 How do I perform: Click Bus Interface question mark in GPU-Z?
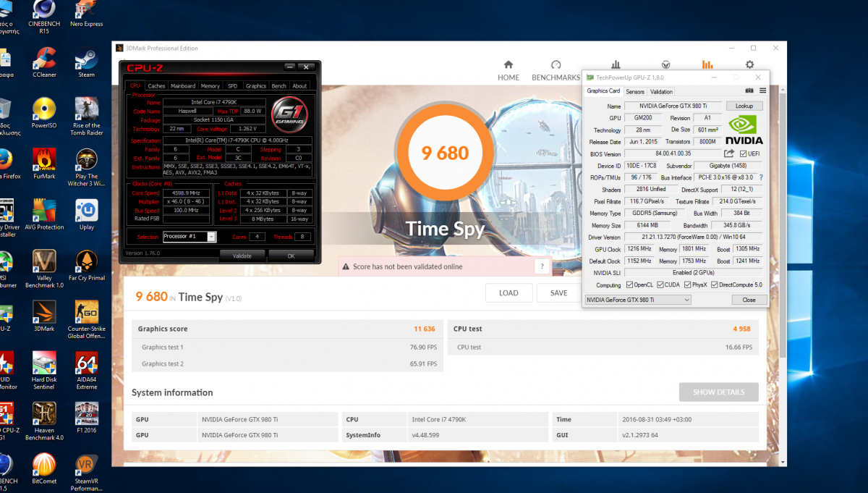coord(760,177)
